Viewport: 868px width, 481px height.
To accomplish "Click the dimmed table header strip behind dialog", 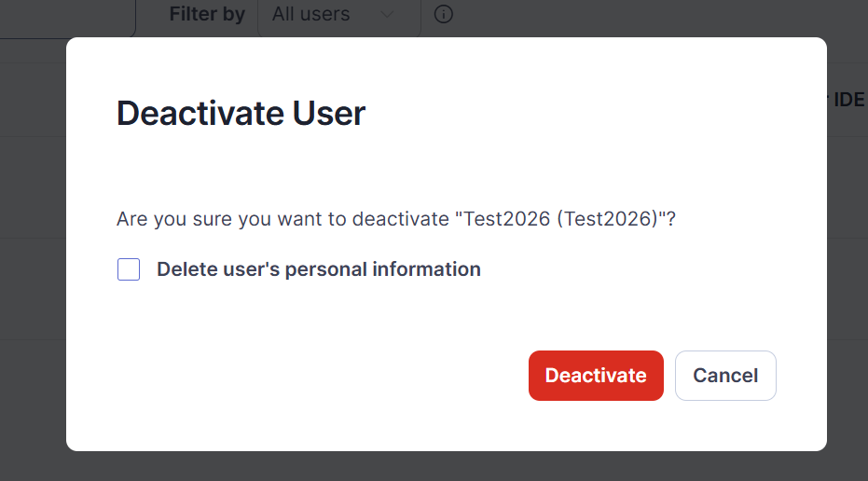I will [x=33, y=100].
